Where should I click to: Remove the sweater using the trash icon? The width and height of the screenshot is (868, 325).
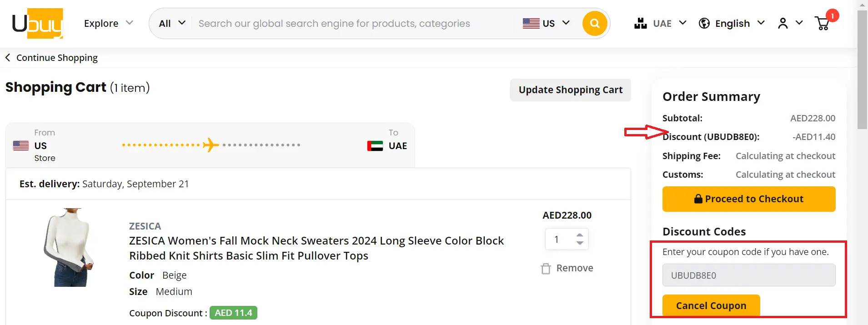(x=546, y=268)
